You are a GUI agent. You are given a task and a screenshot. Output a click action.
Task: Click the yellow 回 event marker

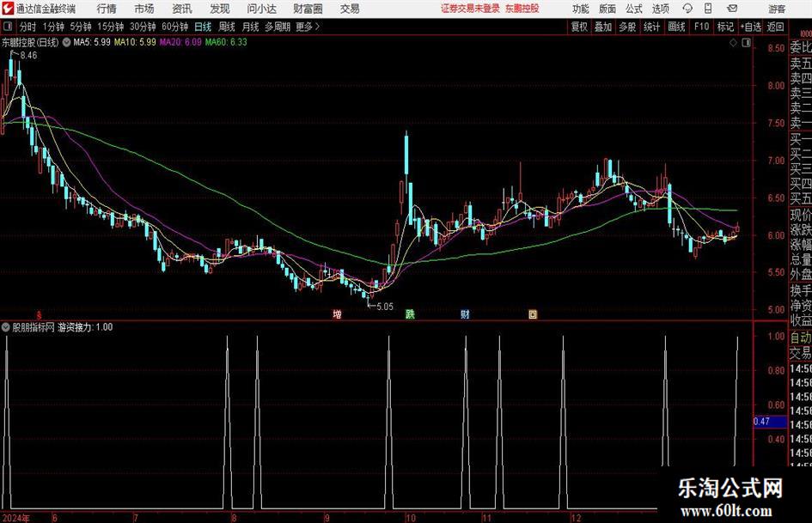[533, 313]
